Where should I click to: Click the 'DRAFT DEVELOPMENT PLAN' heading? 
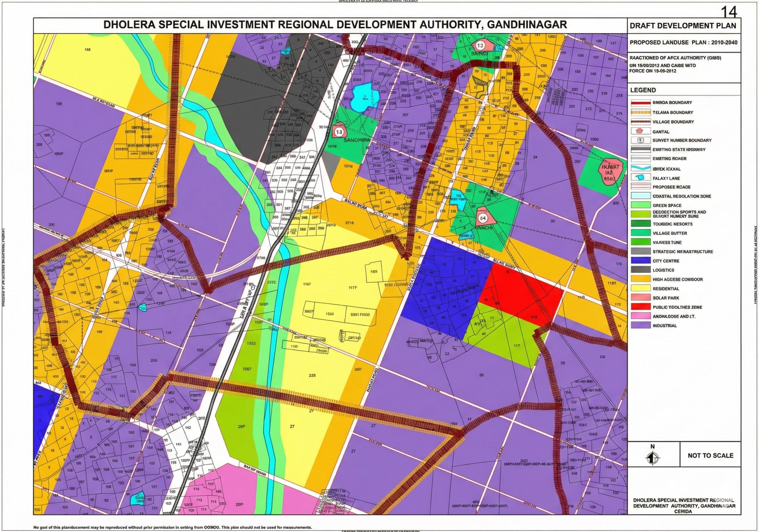(683, 26)
